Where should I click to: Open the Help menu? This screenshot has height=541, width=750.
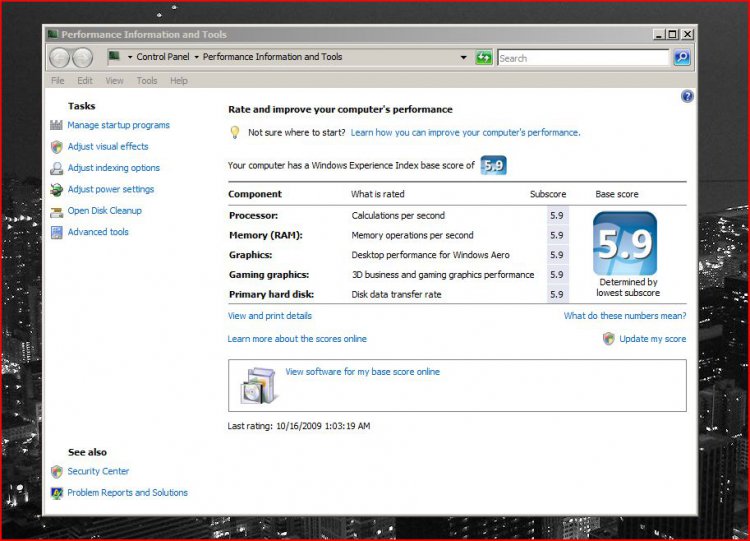tap(179, 80)
